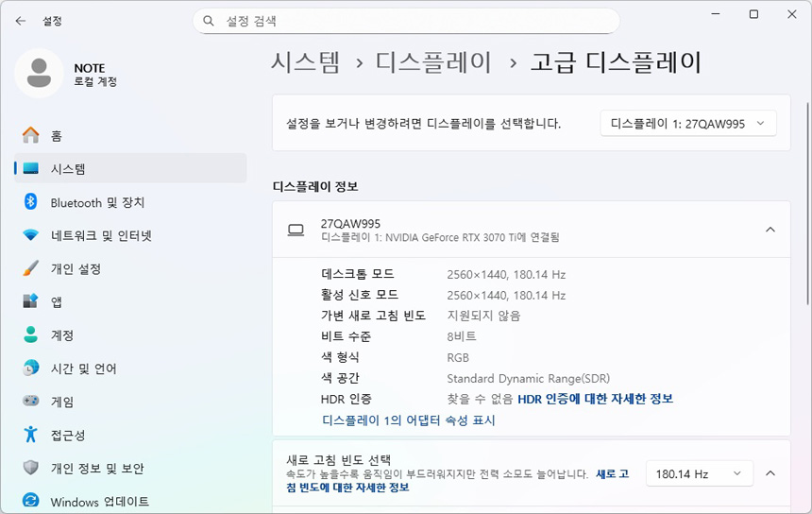Click the 접근성 accessibility figure icon
Viewport: 812px width, 514px height.
click(31, 435)
